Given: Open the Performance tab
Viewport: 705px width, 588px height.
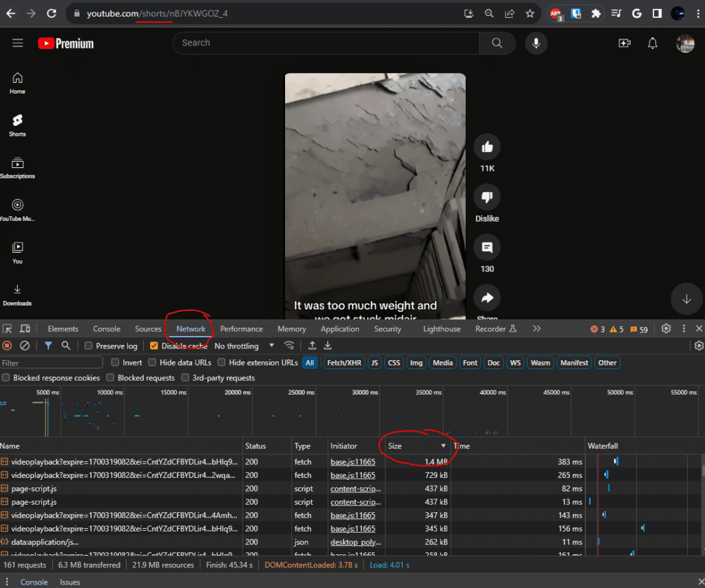Looking at the screenshot, I should point(242,328).
